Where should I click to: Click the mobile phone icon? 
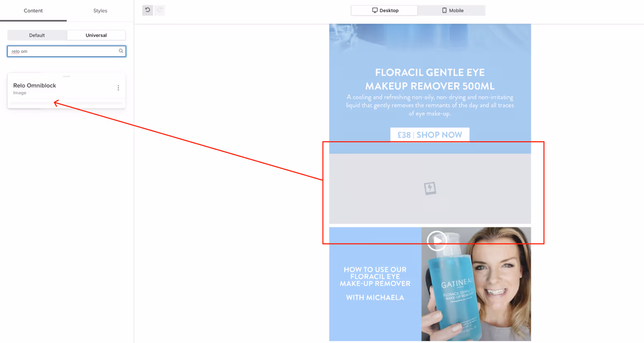(445, 10)
